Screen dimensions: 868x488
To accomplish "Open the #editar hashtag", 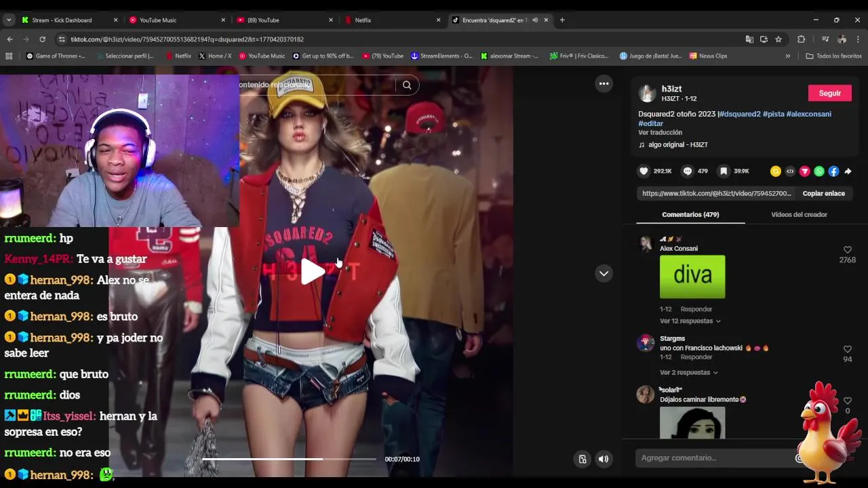I will pos(650,123).
